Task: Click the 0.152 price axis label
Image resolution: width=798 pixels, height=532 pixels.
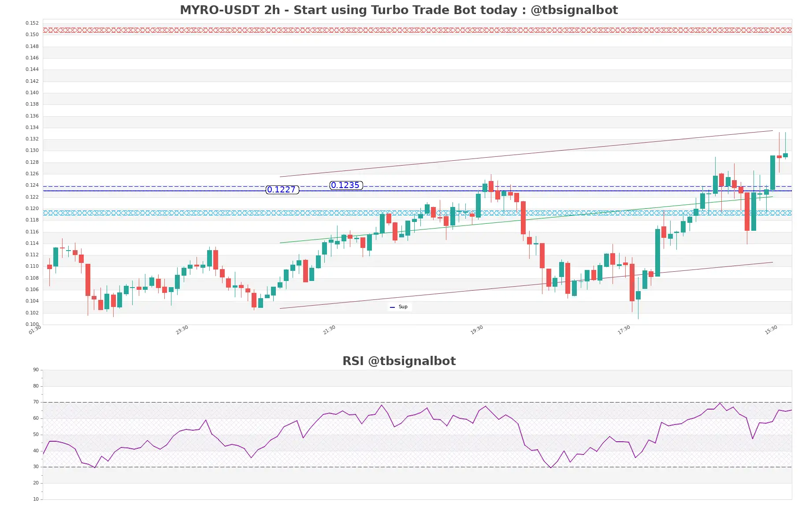Action: point(32,23)
